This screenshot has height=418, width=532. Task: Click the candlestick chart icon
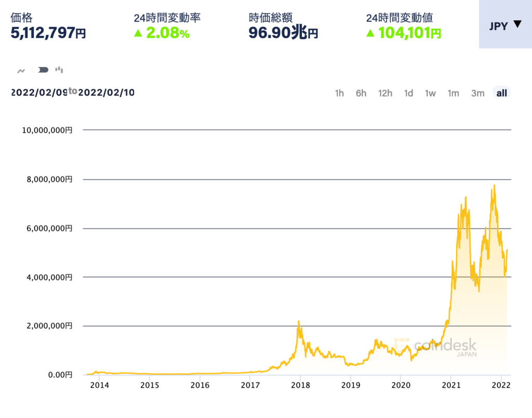[59, 70]
